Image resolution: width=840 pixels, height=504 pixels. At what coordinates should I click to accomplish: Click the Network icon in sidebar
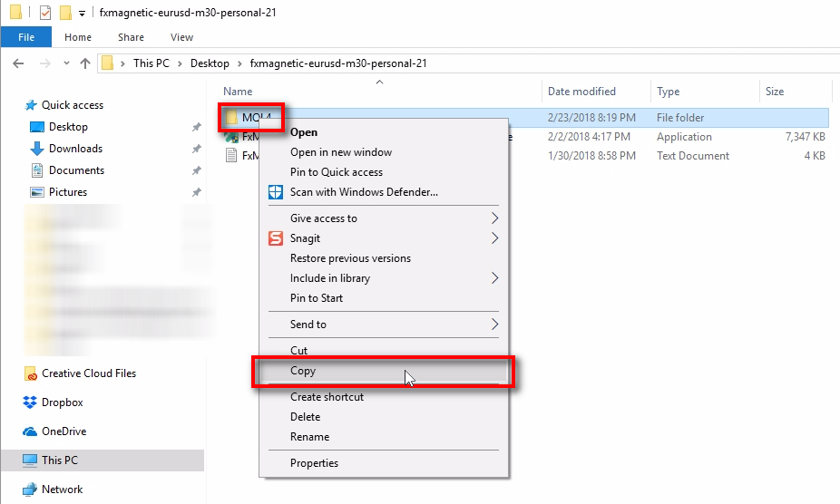29,489
